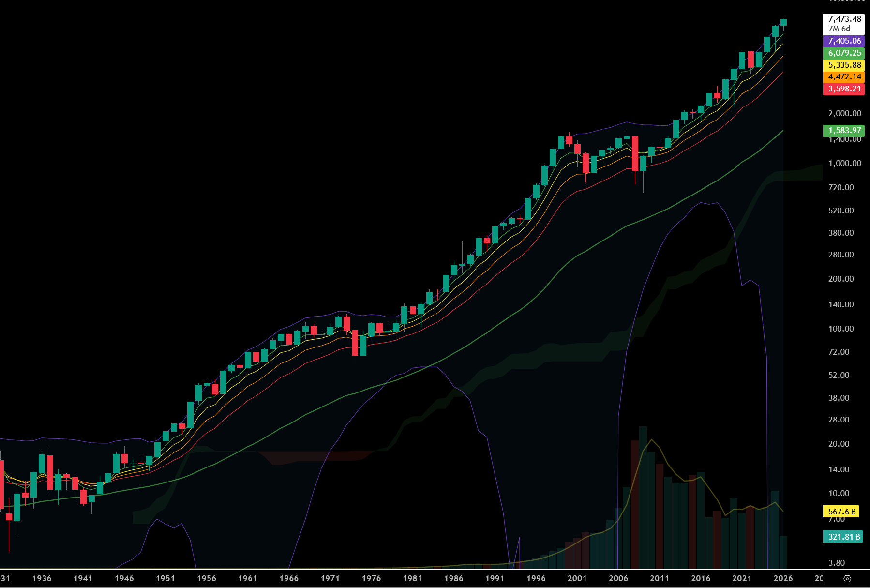The width and height of the screenshot is (870, 588).
Task: Click the 100.00 price scale value
Action: (841, 329)
